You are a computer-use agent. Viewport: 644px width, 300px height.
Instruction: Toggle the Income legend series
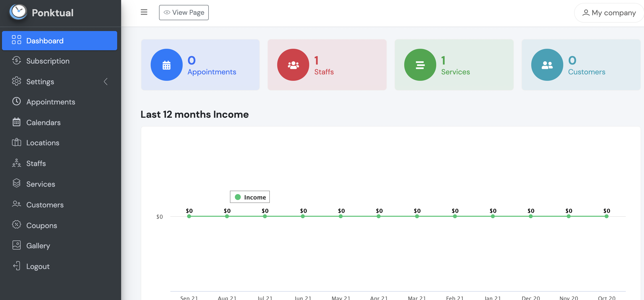255,197
